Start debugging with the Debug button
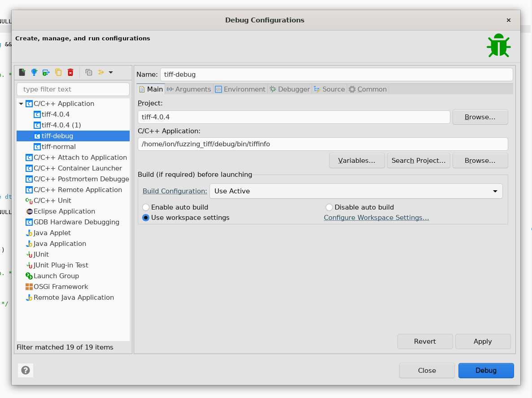The height and width of the screenshot is (398, 532). (486, 371)
